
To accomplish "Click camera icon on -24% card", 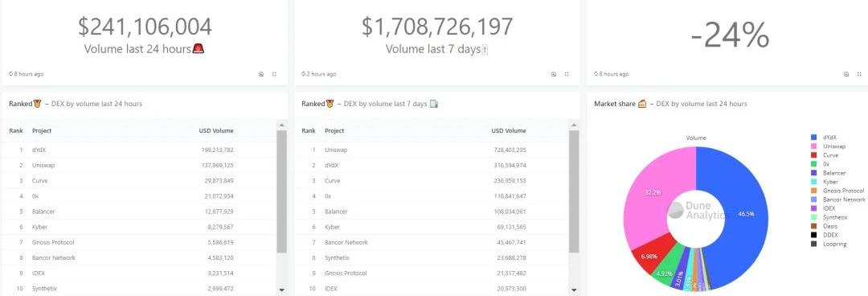I will point(845,74).
